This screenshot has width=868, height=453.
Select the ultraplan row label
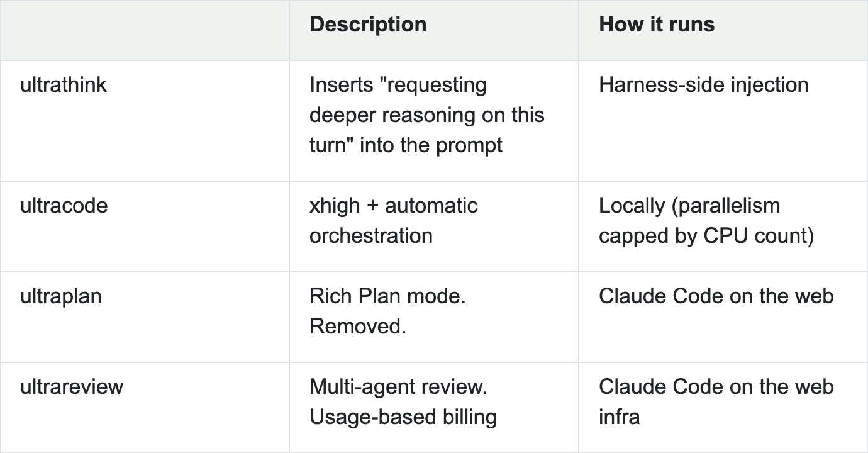[x=61, y=296]
